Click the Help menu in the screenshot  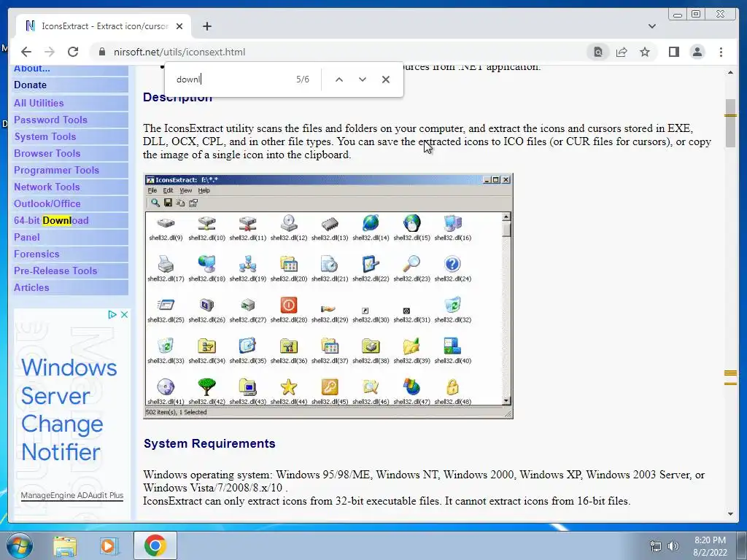click(204, 190)
